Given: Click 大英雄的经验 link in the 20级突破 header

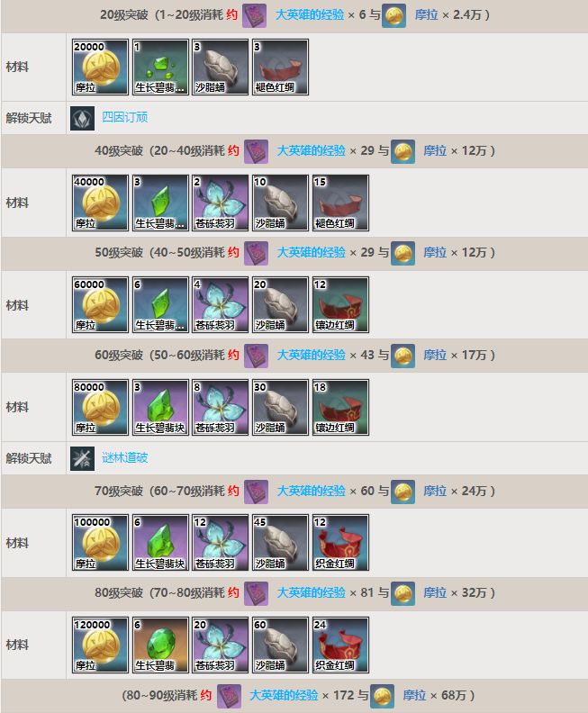Looking at the screenshot, I should 310,15.
